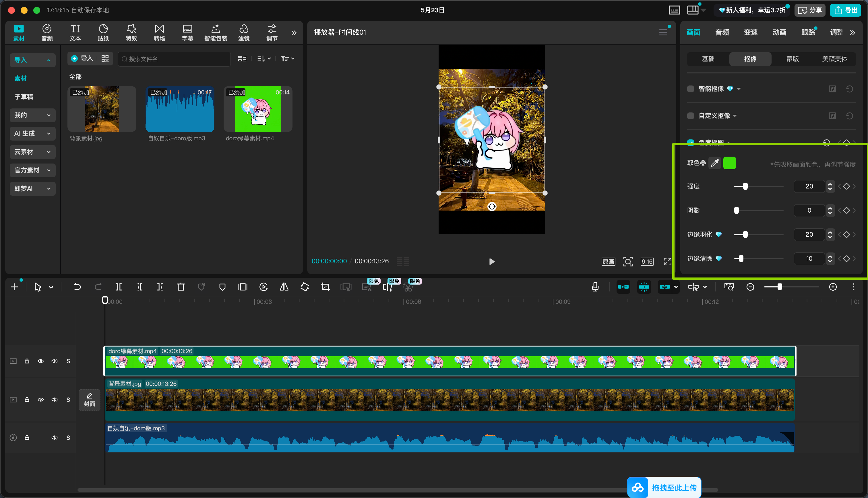Click the 搜索文件名 search field
The width and height of the screenshot is (868, 498).
tap(174, 59)
